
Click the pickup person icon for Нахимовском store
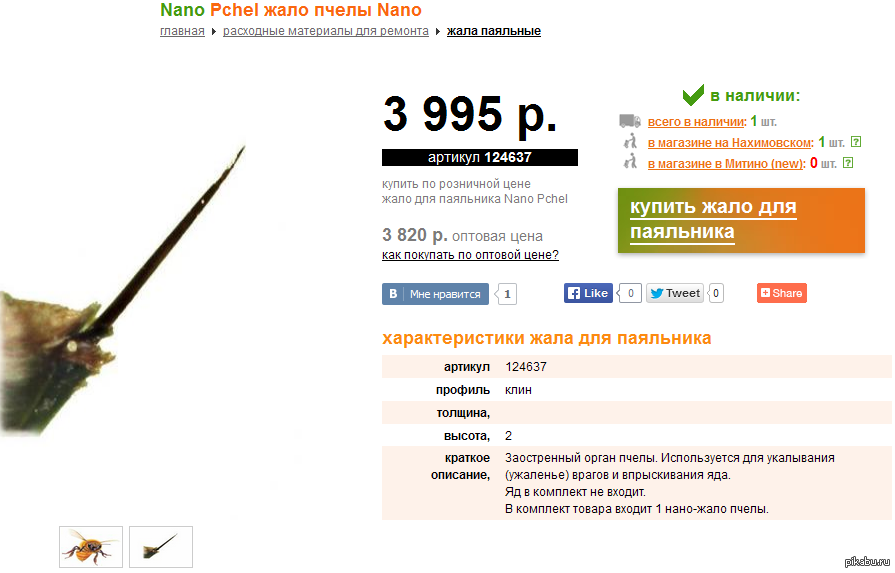click(x=630, y=141)
